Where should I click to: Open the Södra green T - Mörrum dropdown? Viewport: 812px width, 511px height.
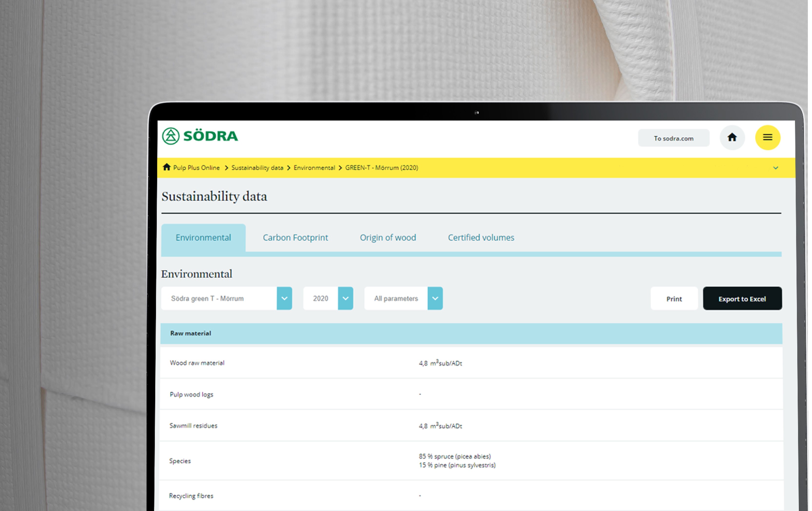pos(284,298)
